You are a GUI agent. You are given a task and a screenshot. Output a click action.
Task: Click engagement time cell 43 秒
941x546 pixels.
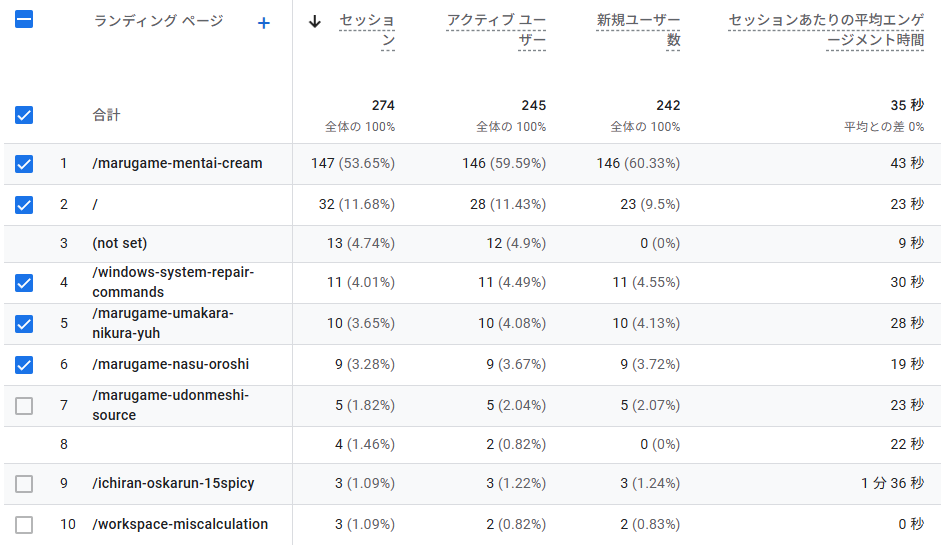click(x=907, y=163)
